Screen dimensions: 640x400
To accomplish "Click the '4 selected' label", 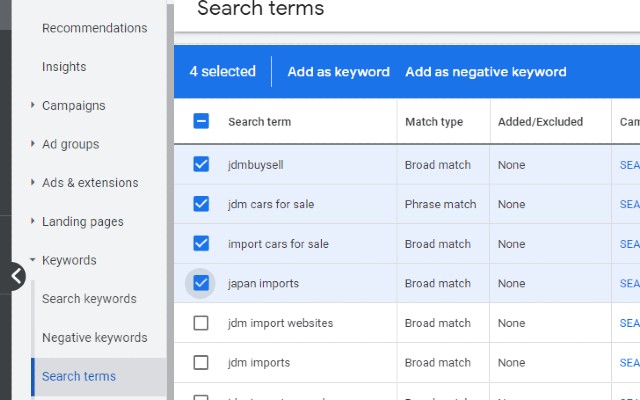I will point(222,71).
